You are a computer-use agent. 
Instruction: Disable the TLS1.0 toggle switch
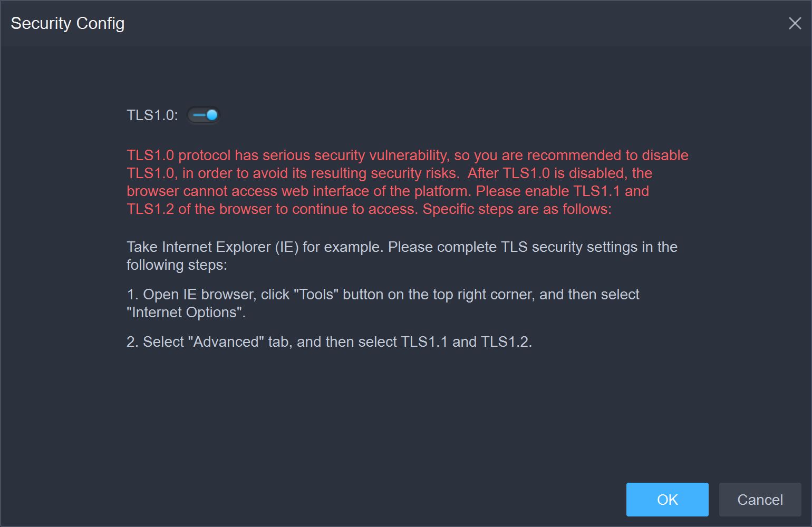point(204,115)
